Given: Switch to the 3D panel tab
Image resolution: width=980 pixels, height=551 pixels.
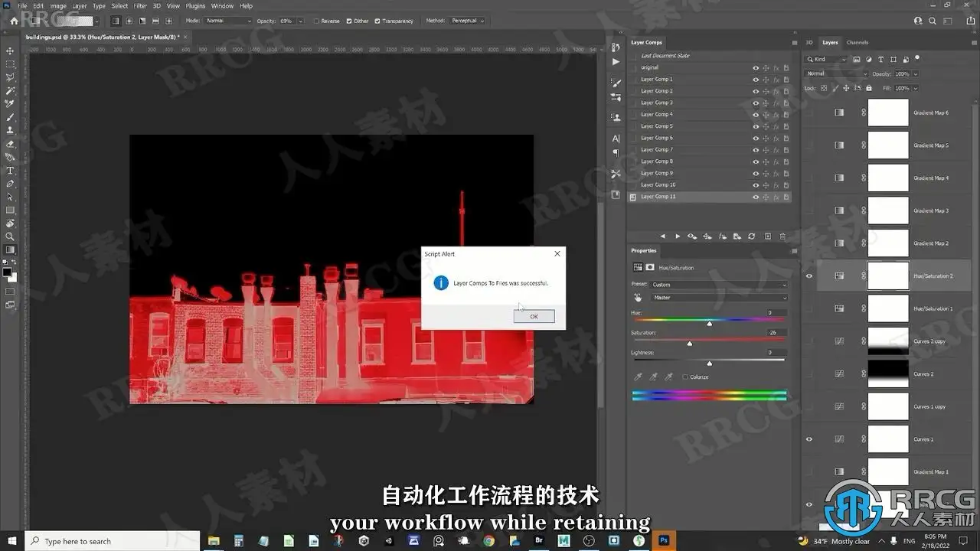Looking at the screenshot, I should point(809,42).
